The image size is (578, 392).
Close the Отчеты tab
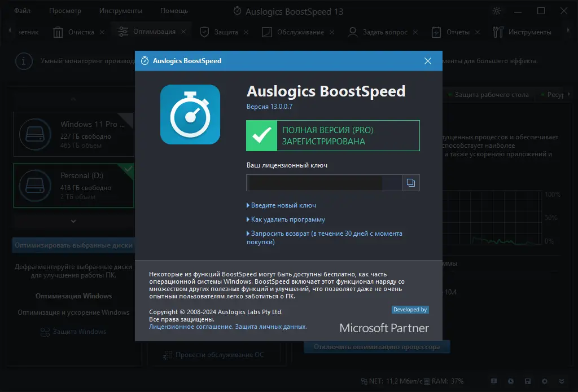[x=478, y=32]
